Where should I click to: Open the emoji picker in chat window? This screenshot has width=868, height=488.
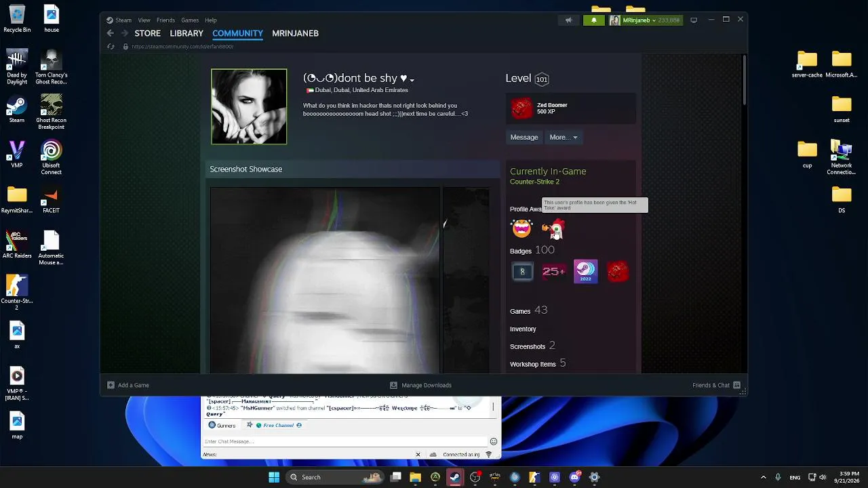[x=494, y=441]
